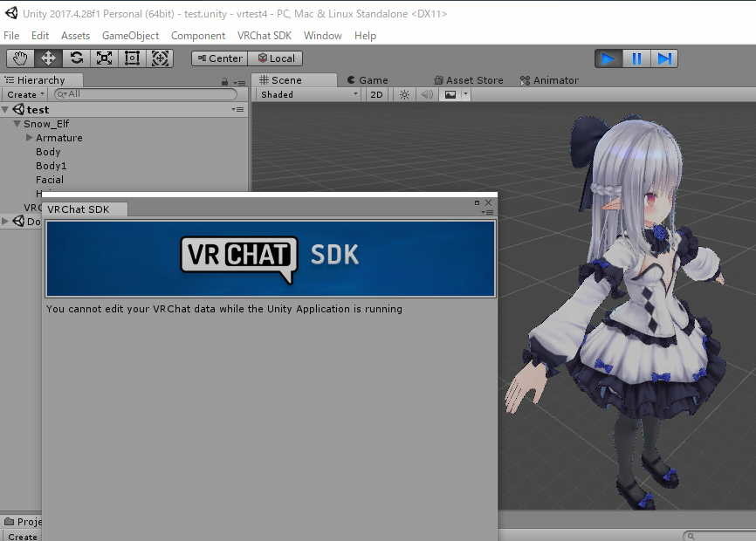The height and width of the screenshot is (541, 756).
Task: Open the Hierarchy panel options menu
Action: tap(239, 82)
